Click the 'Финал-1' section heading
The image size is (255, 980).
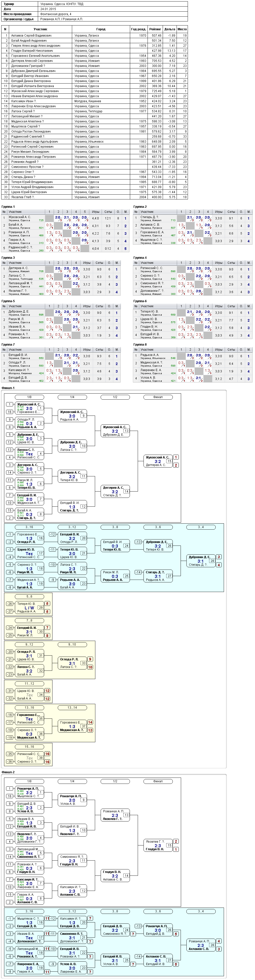[x=8, y=388]
